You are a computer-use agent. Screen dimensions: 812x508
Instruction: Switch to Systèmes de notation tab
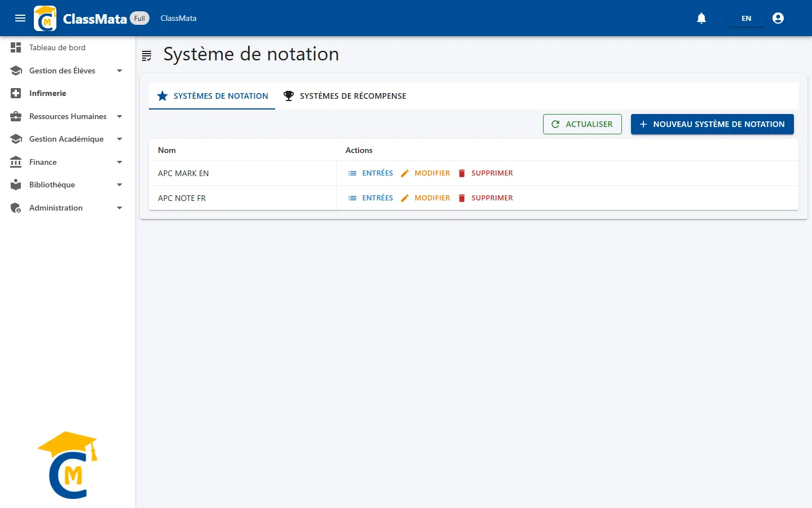click(212, 96)
